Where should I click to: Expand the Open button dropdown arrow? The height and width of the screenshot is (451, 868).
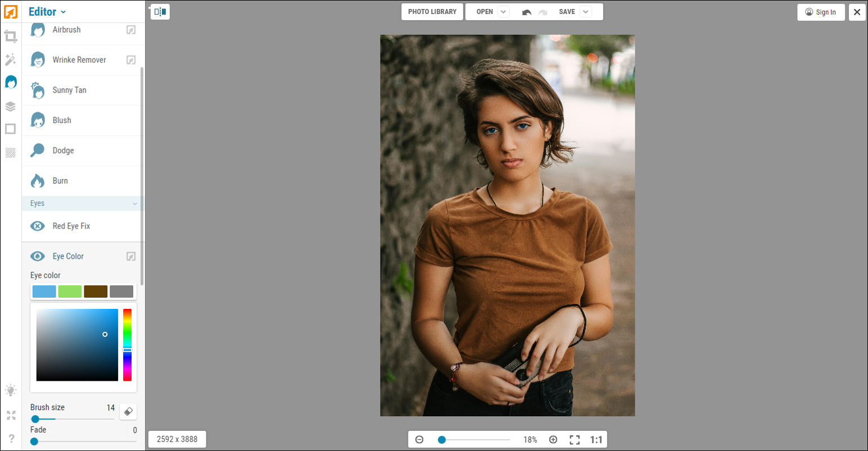pyautogui.click(x=504, y=11)
